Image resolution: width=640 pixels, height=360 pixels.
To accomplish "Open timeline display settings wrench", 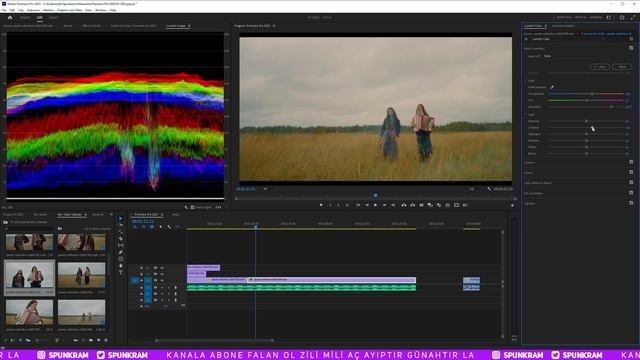I will [169, 227].
